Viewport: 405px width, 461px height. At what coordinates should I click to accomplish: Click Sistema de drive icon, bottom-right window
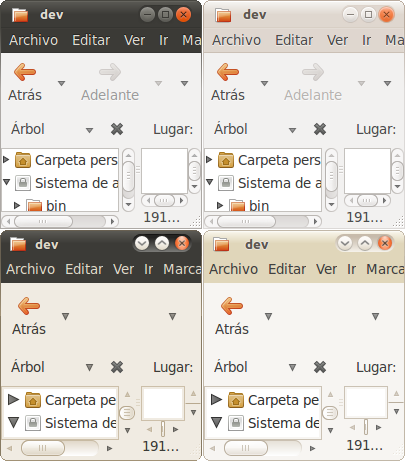(x=236, y=423)
